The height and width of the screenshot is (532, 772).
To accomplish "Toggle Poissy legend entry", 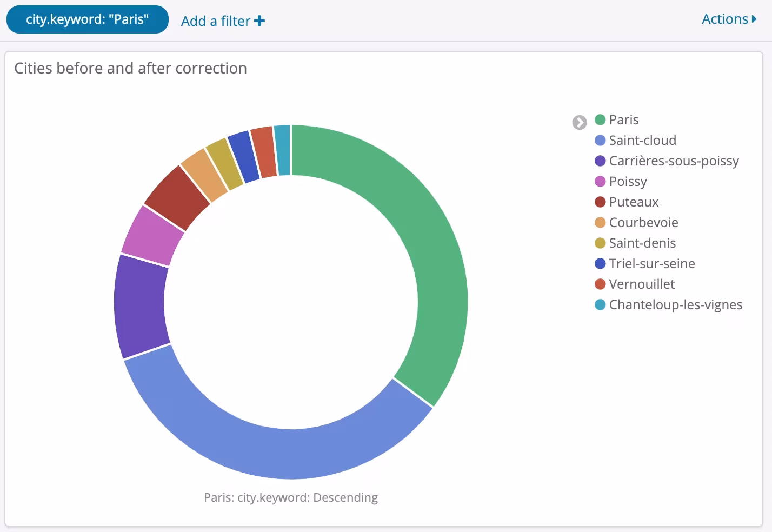I will click(628, 182).
